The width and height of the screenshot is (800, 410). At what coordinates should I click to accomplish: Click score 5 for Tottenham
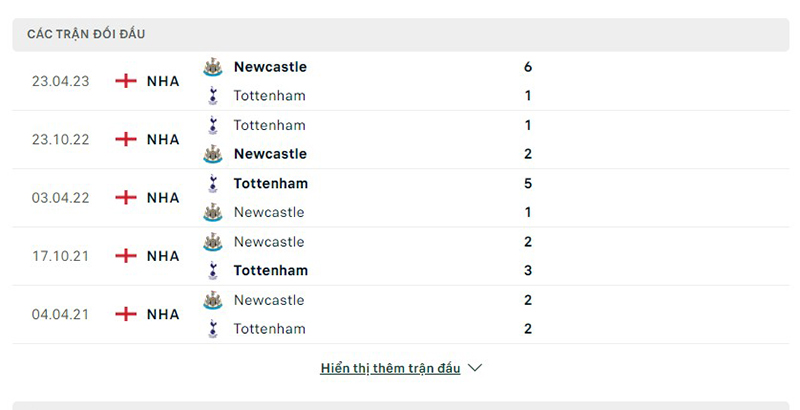coord(527,183)
